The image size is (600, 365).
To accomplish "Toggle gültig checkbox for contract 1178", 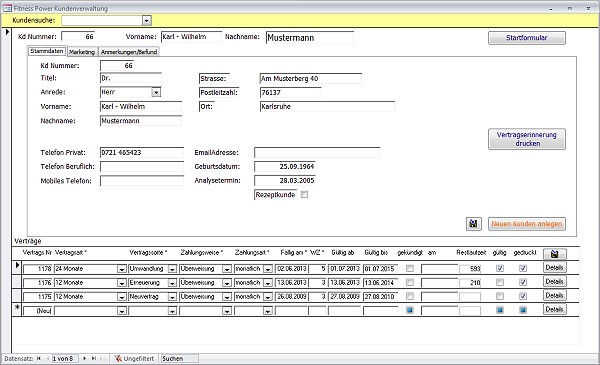I will point(500,268).
